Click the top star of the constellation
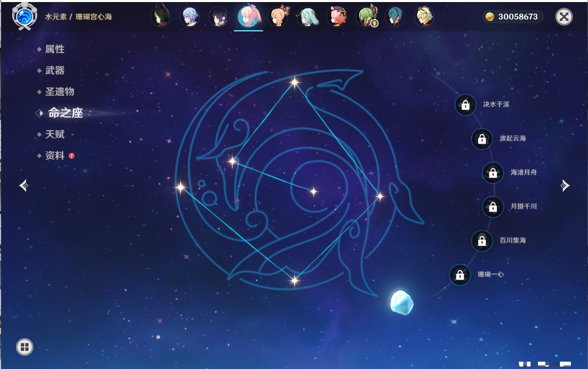Viewport: 588px width, 369px height. 294,82
